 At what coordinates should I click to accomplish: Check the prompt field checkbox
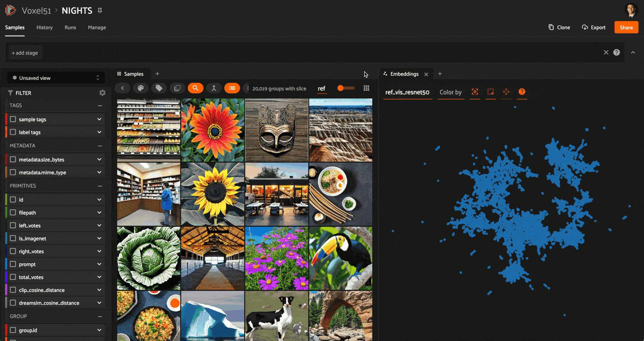pos(13,264)
